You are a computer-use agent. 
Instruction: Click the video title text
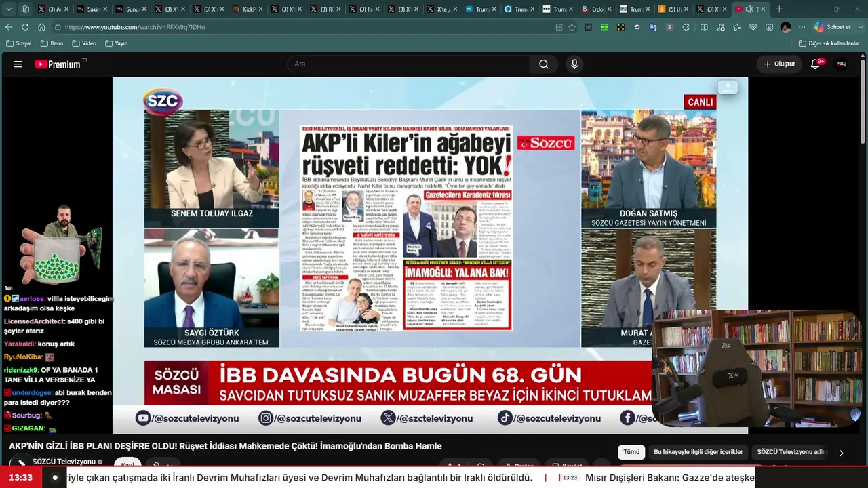tap(225, 446)
